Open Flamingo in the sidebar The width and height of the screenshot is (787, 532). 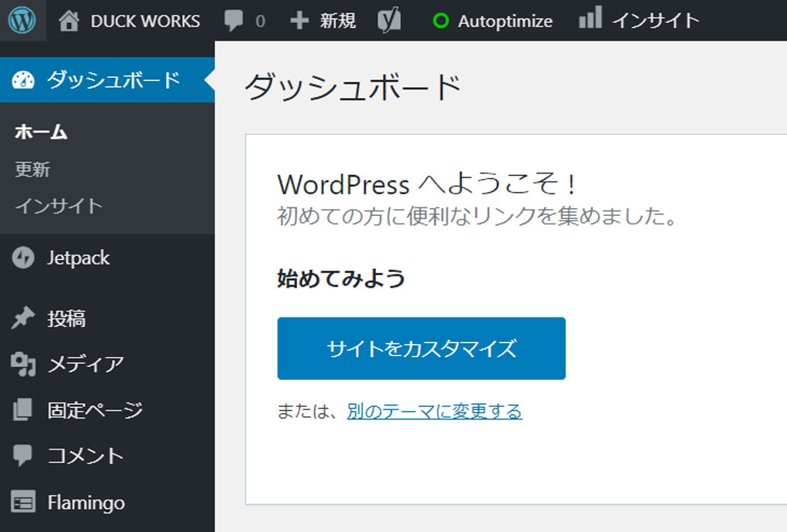pyautogui.click(x=86, y=503)
